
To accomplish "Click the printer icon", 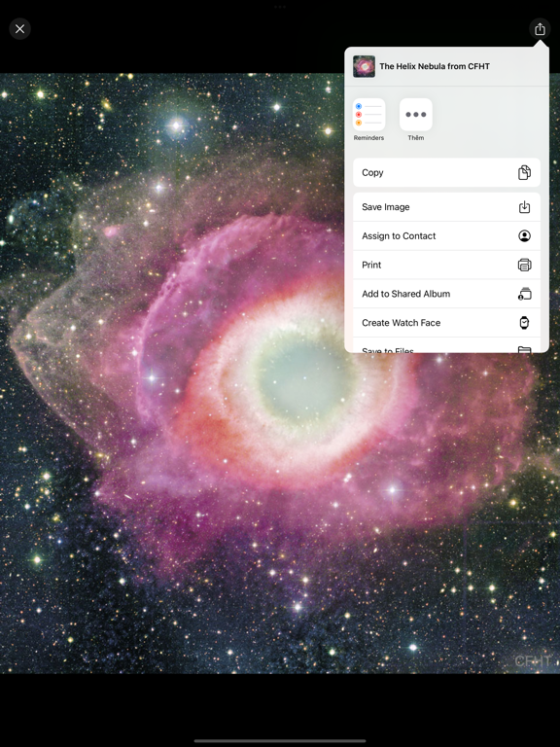I will click(524, 265).
